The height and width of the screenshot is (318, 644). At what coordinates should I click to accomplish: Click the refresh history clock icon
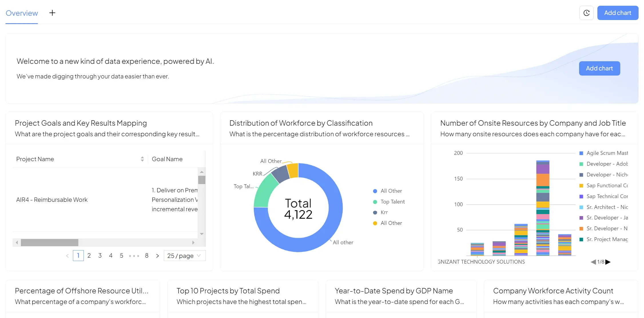pos(586,13)
